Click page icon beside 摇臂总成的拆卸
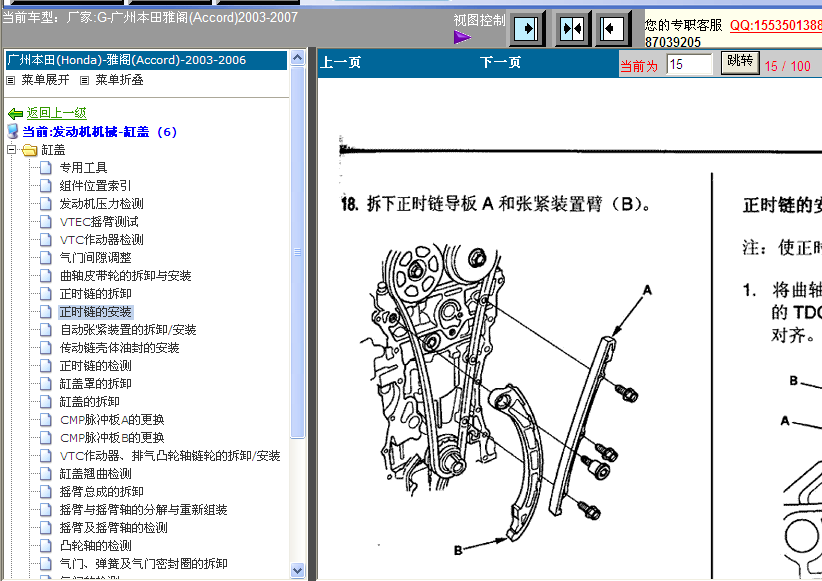This screenshot has height=581, width=822. 46,491
